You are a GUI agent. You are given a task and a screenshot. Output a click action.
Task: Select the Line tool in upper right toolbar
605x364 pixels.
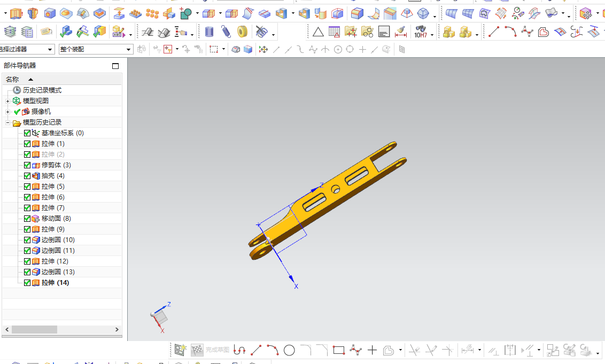(493, 32)
